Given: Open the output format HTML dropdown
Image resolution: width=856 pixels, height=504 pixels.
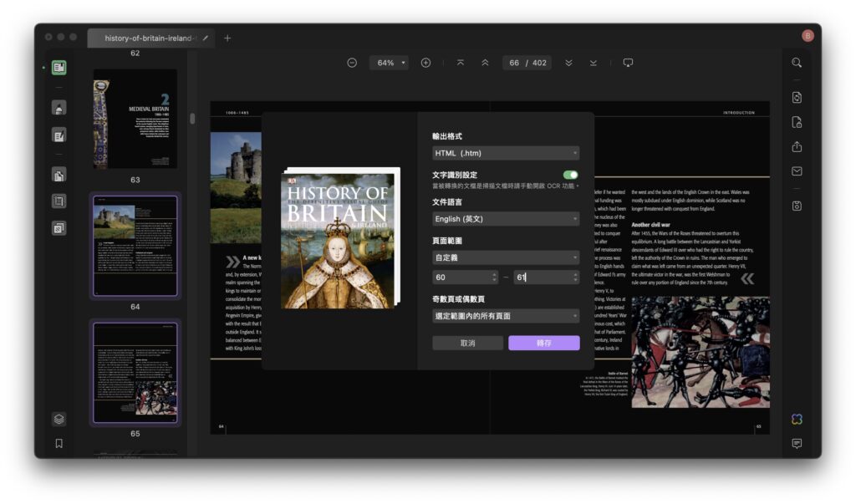Looking at the screenshot, I should point(506,154).
